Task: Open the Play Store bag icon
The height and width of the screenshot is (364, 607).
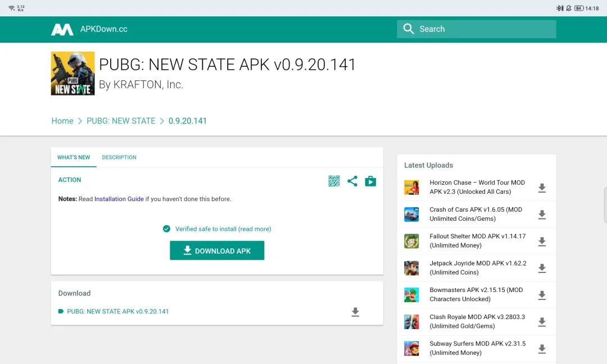Action: [x=370, y=181]
